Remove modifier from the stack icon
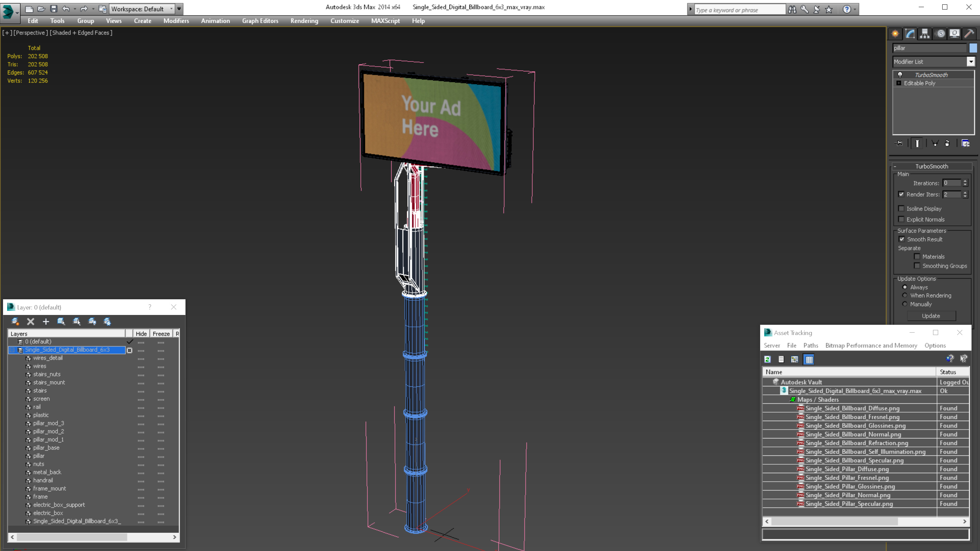 947,143
